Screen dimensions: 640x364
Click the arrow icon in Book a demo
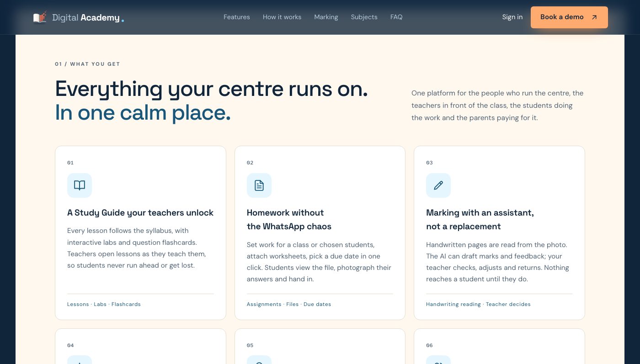[594, 17]
